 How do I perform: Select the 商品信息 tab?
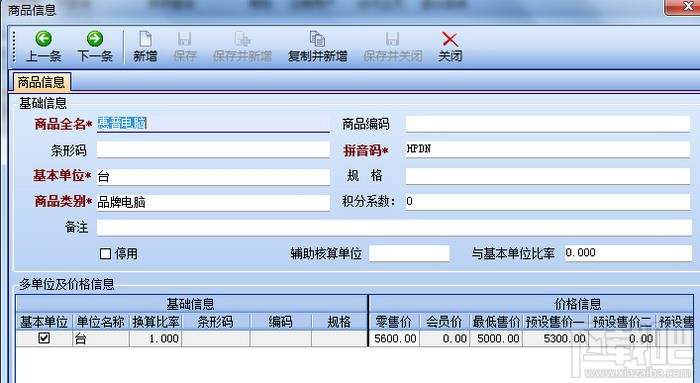point(41,82)
